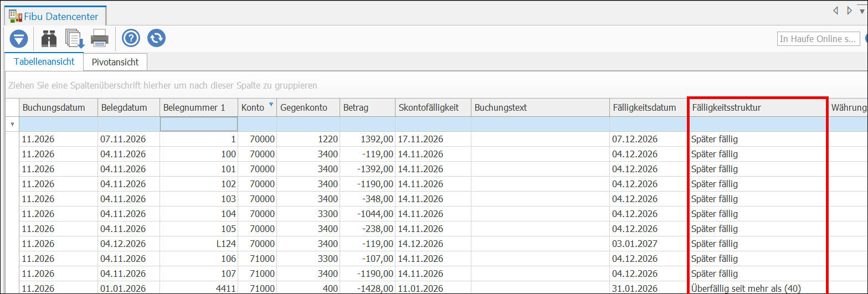Sort by the Belegdatum column header
This screenshot has height=294, width=868.
(129, 107)
